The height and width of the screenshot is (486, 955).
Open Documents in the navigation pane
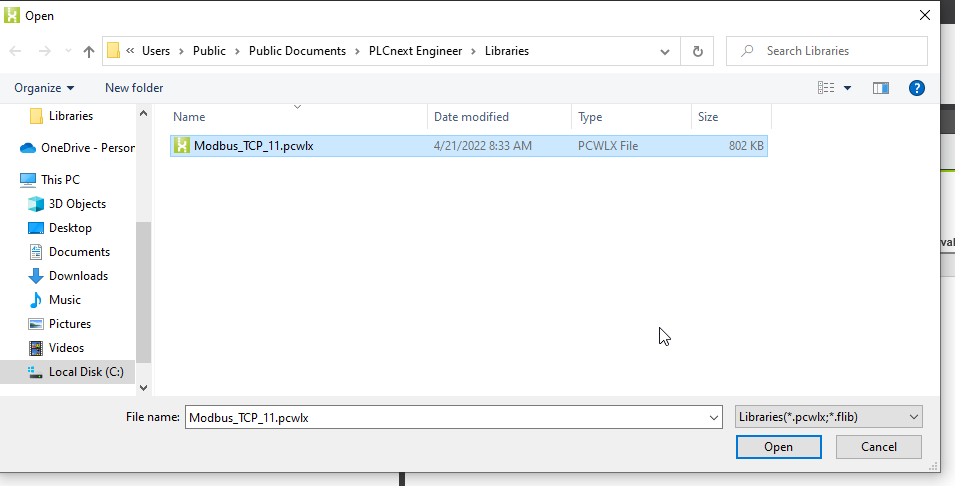79,252
